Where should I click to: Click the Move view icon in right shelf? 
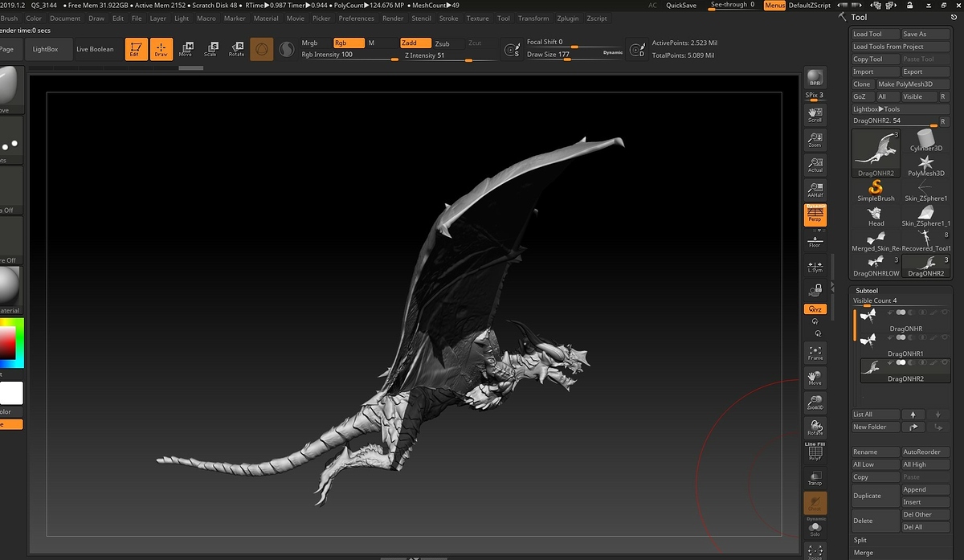point(815,378)
